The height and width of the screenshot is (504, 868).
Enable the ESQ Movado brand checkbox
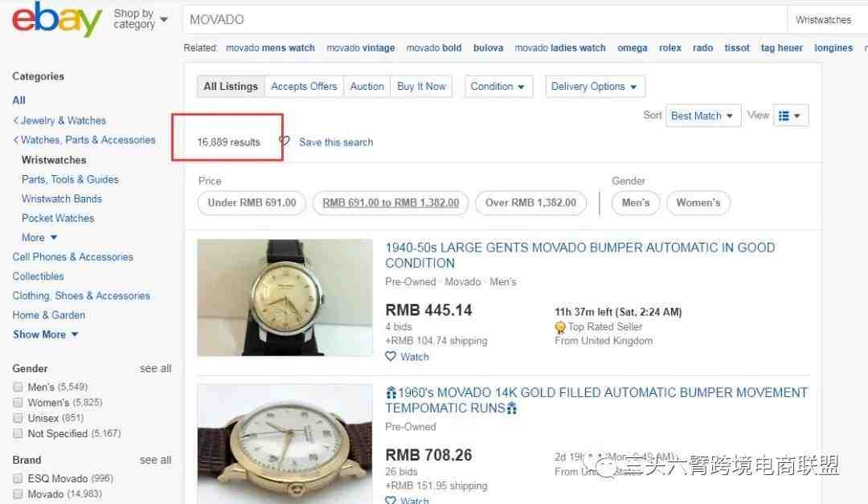click(x=18, y=478)
